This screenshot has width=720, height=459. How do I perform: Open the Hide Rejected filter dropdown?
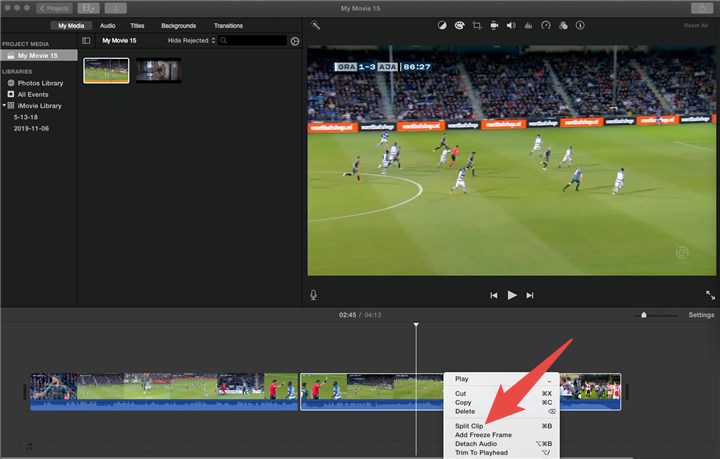click(191, 41)
